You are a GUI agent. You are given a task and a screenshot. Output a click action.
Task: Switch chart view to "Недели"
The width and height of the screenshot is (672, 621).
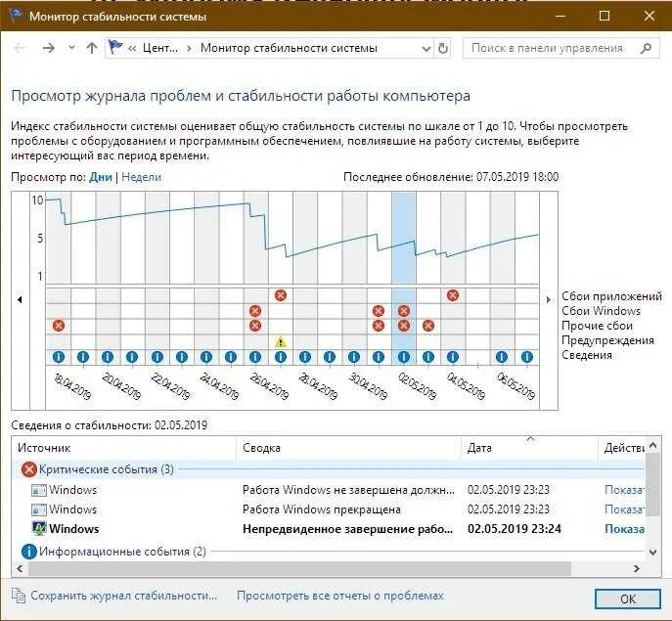142,177
